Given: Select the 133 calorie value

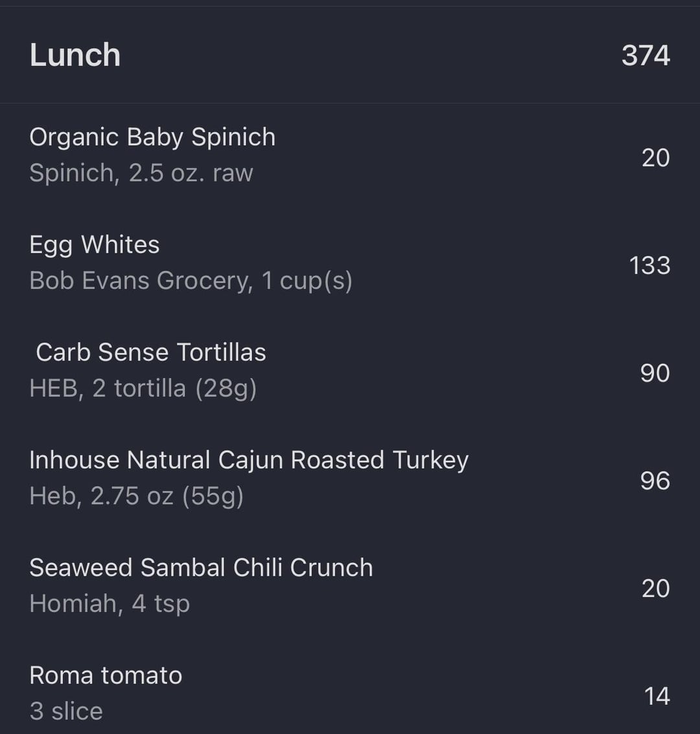Looking at the screenshot, I should click(649, 265).
